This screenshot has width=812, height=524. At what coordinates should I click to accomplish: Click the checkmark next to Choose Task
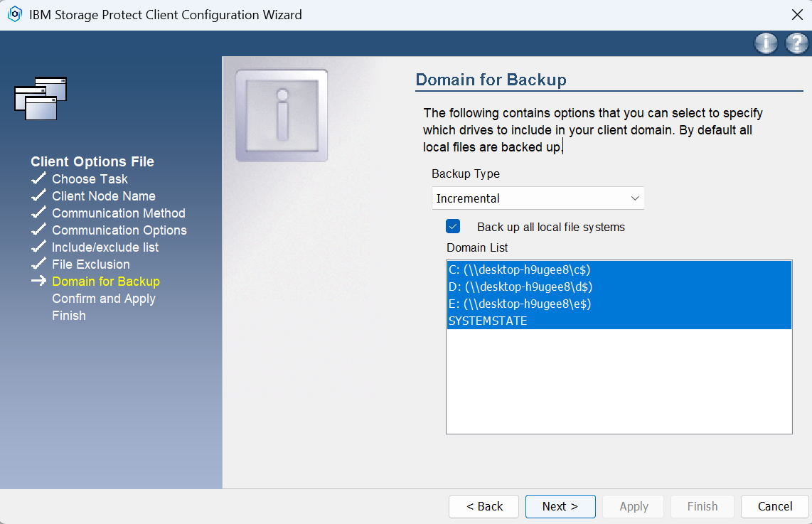pyautogui.click(x=38, y=179)
